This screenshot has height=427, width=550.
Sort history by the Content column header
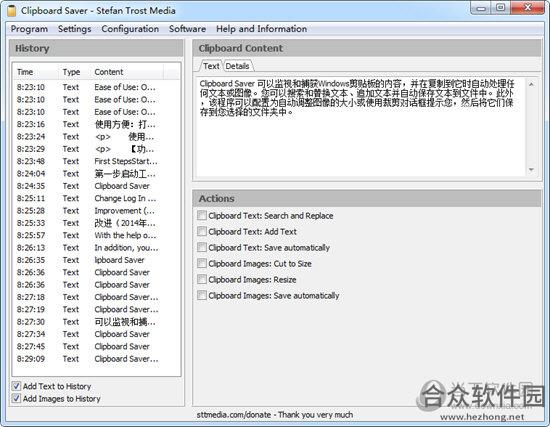click(126, 72)
